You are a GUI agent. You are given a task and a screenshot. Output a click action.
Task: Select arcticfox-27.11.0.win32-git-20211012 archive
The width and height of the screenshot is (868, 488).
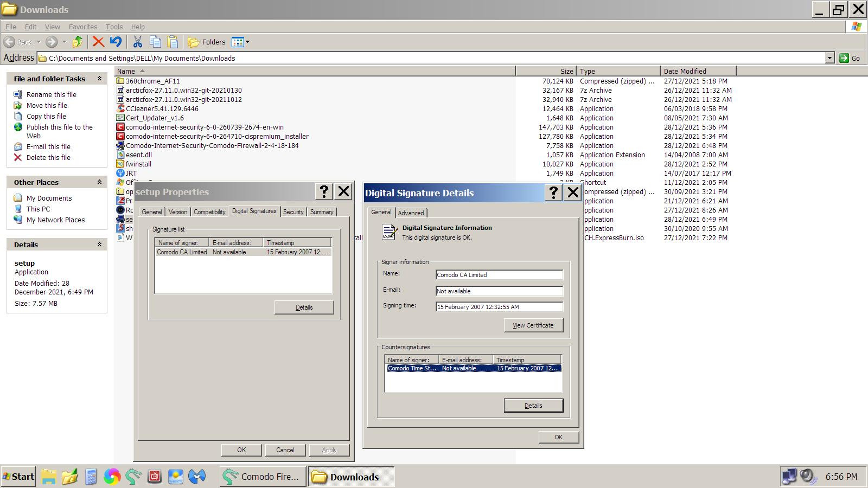point(184,99)
